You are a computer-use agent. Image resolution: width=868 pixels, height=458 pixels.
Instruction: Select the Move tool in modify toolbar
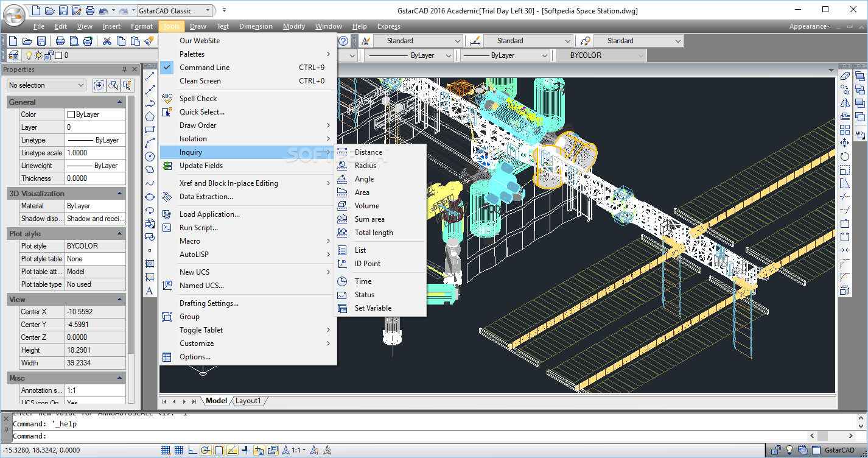coord(844,143)
